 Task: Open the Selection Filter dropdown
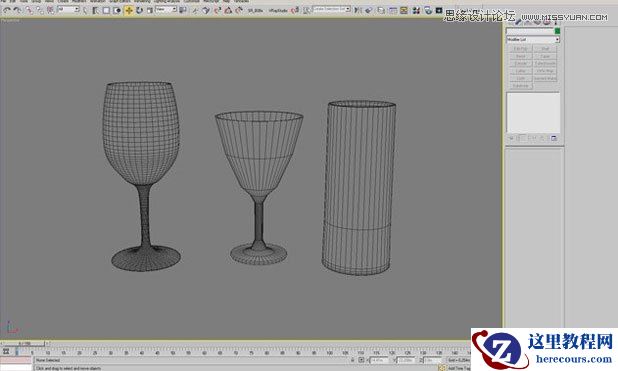click(x=68, y=9)
